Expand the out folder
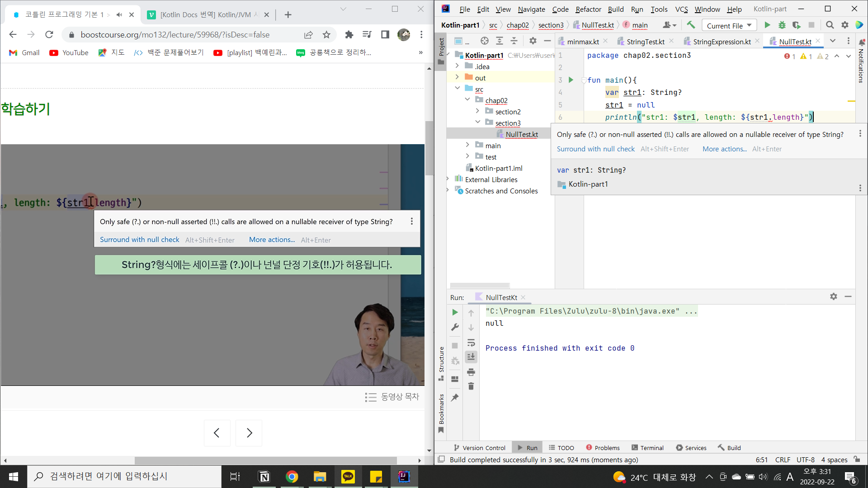The image size is (868, 488). pyautogui.click(x=457, y=77)
